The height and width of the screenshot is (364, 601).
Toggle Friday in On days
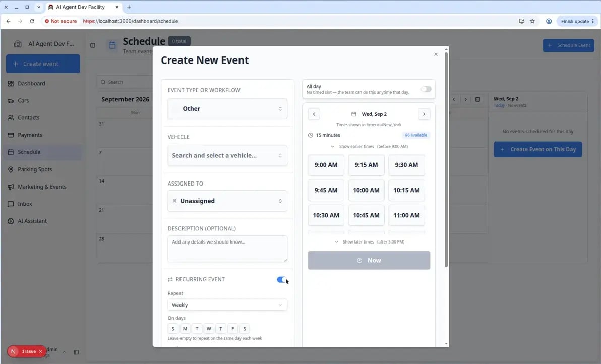point(232,329)
